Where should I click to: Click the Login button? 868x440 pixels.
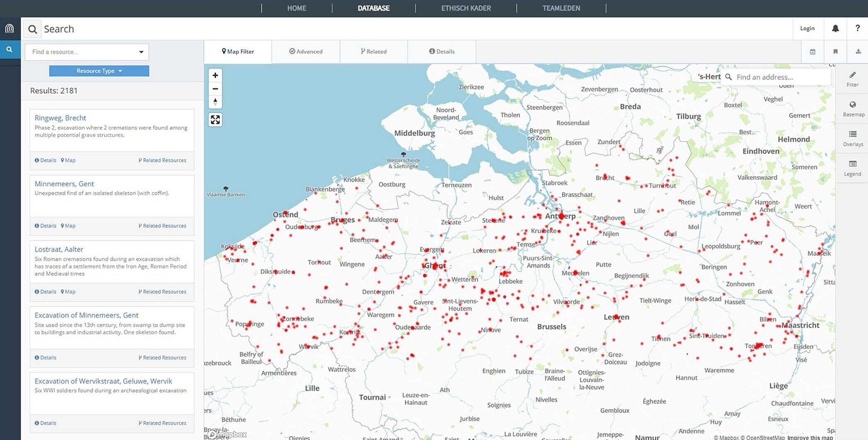(x=807, y=28)
